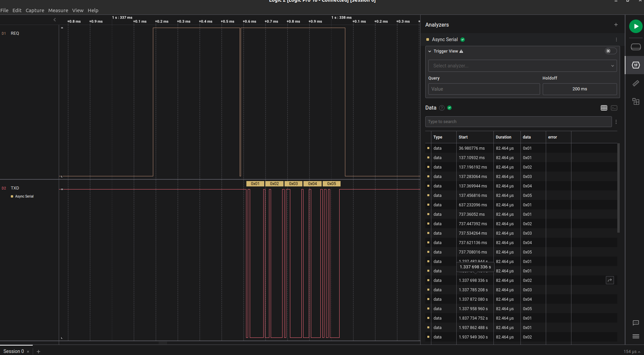Expand the 154 µs zoom indicator
The image size is (644, 355).
point(632,352)
